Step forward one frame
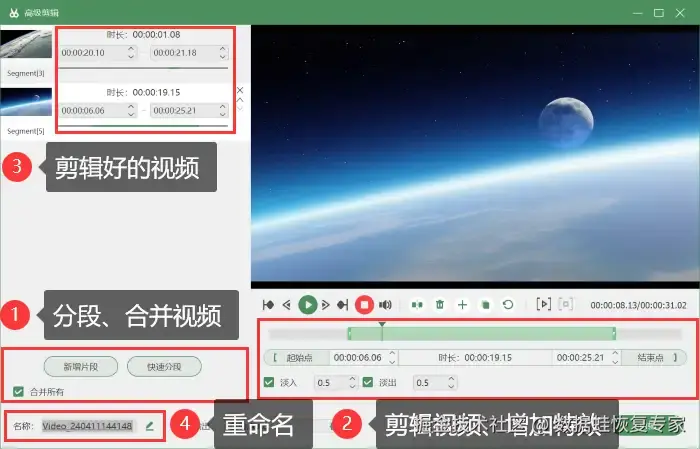Screen dimensions: 700x449 pos(325,305)
